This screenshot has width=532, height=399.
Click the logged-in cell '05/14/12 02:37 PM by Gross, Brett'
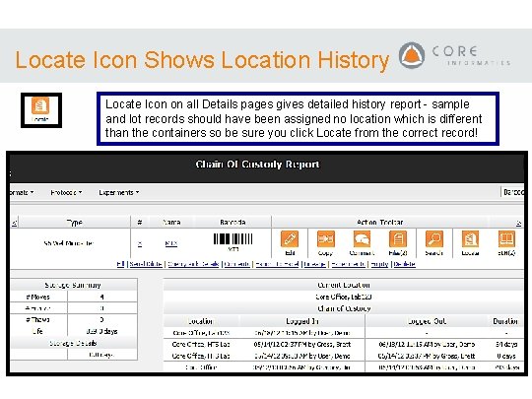point(302,344)
